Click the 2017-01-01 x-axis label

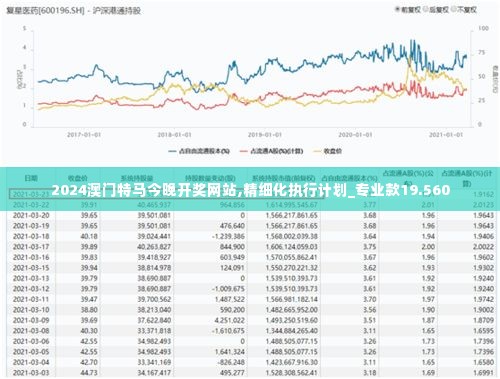(84, 135)
